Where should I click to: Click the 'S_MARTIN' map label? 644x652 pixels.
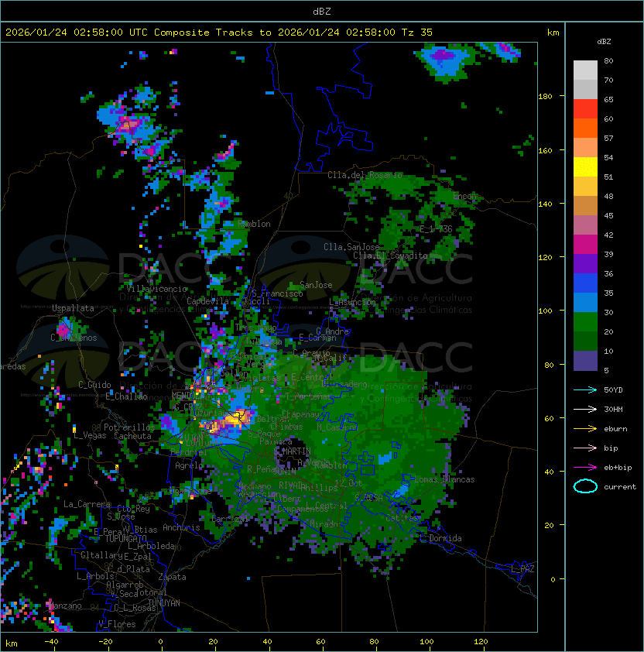(x=293, y=451)
